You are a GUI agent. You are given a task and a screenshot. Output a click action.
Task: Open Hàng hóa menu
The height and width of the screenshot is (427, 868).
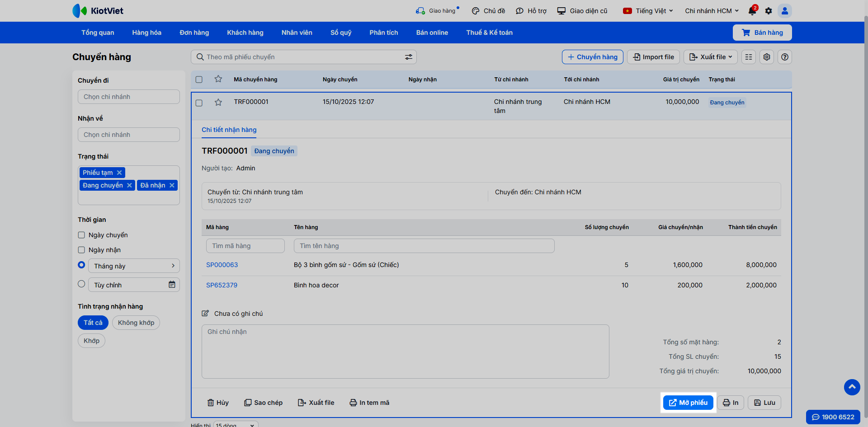pyautogui.click(x=147, y=33)
